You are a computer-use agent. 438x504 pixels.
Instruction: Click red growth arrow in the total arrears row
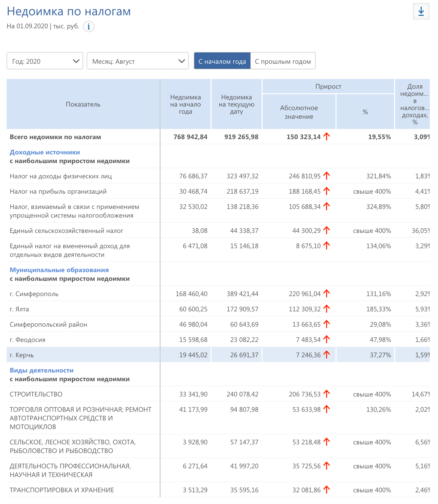click(326, 137)
